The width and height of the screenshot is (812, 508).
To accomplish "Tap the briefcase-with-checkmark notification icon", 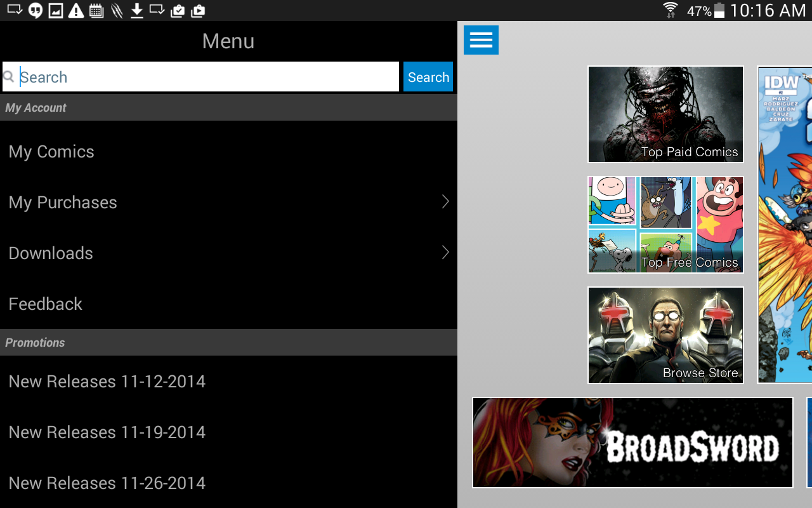I will (178, 11).
